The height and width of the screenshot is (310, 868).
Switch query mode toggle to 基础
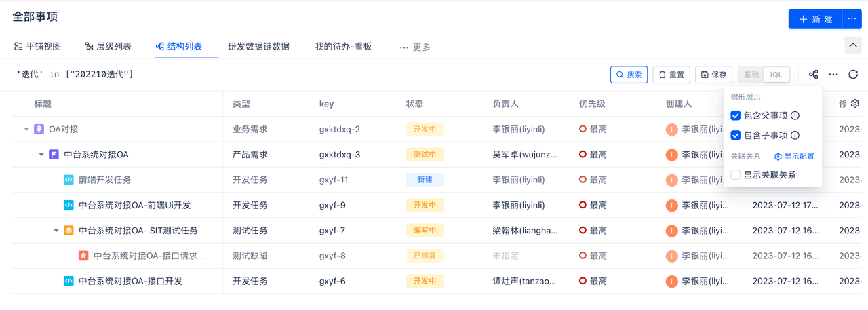[x=751, y=75]
